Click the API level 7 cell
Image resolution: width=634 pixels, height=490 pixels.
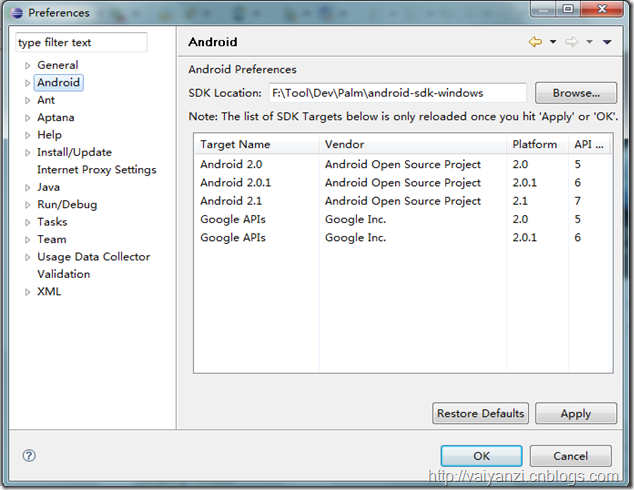point(578,201)
